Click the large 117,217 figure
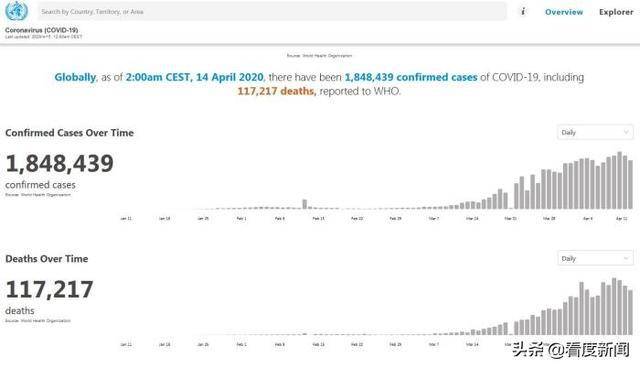This screenshot has width=640, height=368. pos(49,290)
